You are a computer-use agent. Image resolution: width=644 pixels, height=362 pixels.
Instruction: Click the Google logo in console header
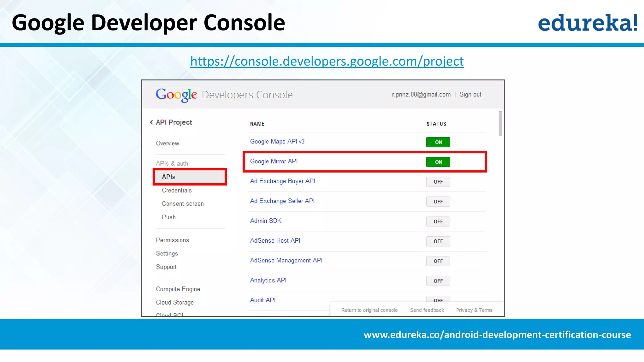[x=176, y=95]
